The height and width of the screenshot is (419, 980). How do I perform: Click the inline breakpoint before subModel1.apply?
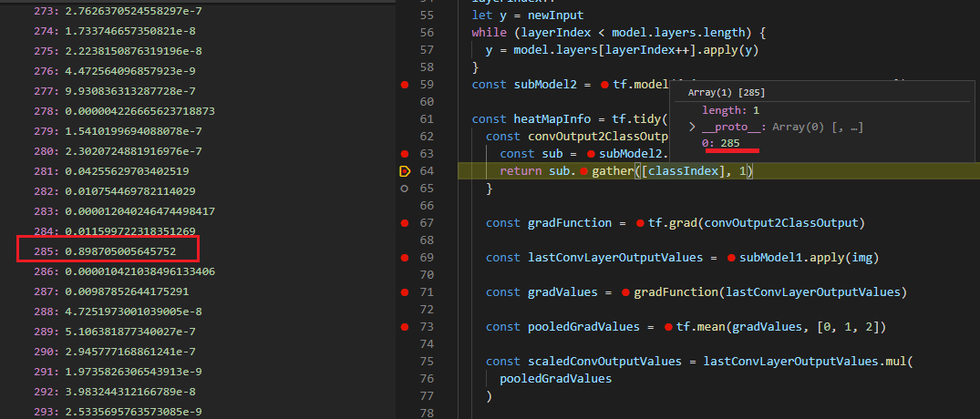[731, 258]
